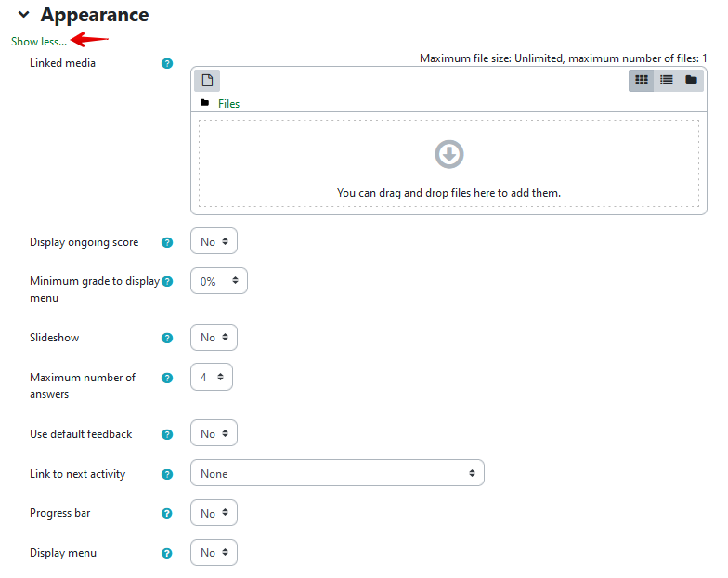
Task: Click the add file icon in Linked media
Action: [207, 81]
